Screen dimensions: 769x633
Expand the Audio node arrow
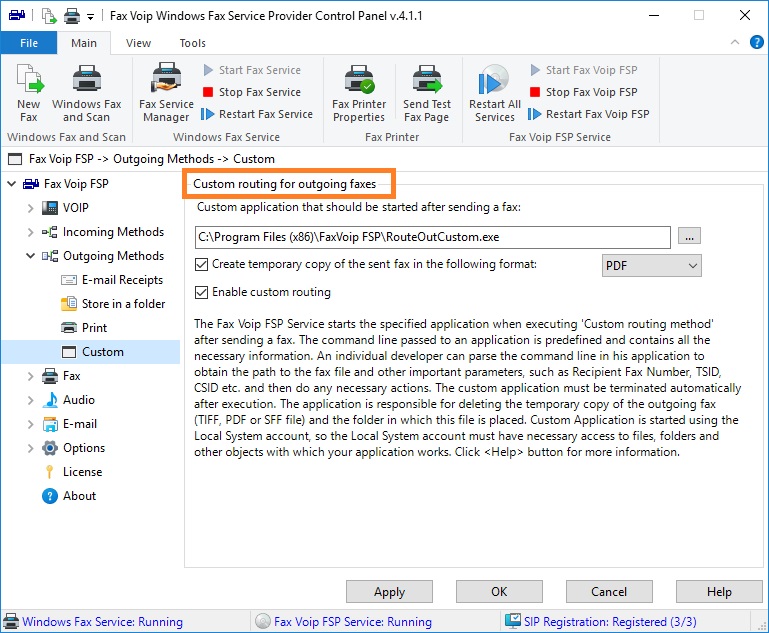pos(30,400)
